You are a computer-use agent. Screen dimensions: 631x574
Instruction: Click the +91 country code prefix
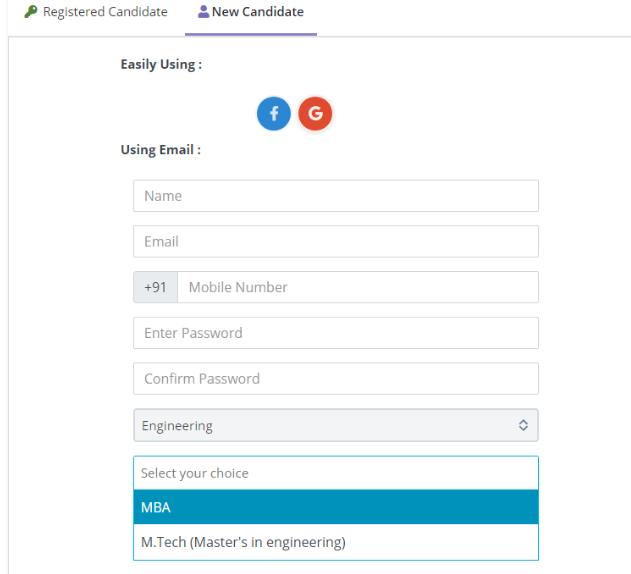(155, 287)
